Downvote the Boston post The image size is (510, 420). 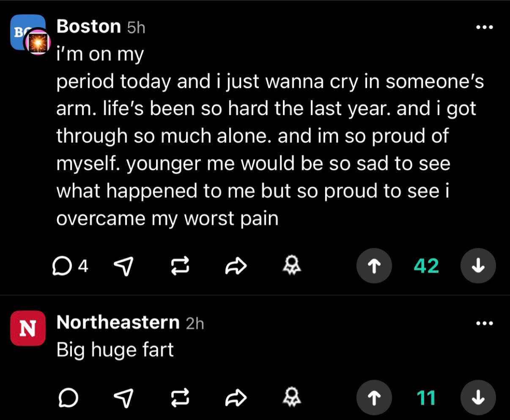click(x=478, y=266)
